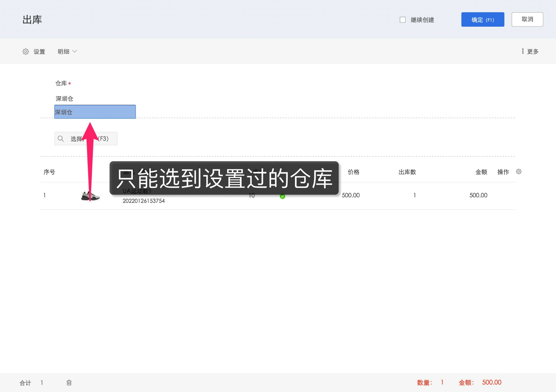Open the 设置 gear icon settings

[26, 51]
